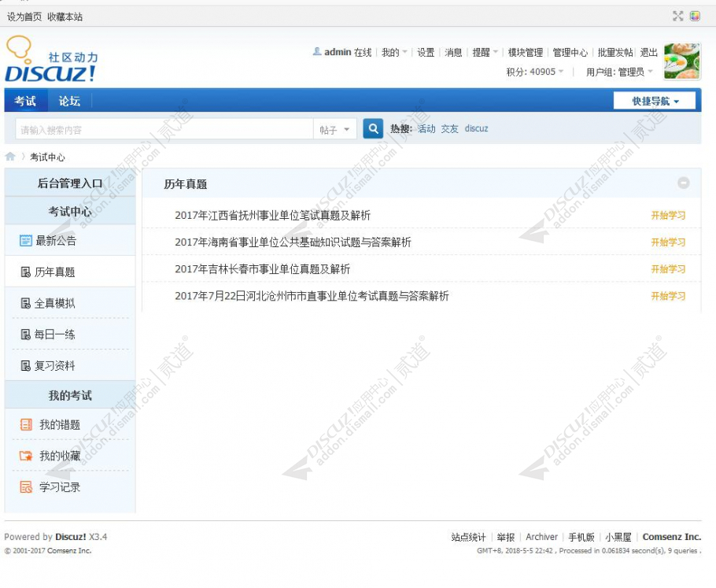
Task: Open 复习资料 in sidebar
Action: click(54, 365)
